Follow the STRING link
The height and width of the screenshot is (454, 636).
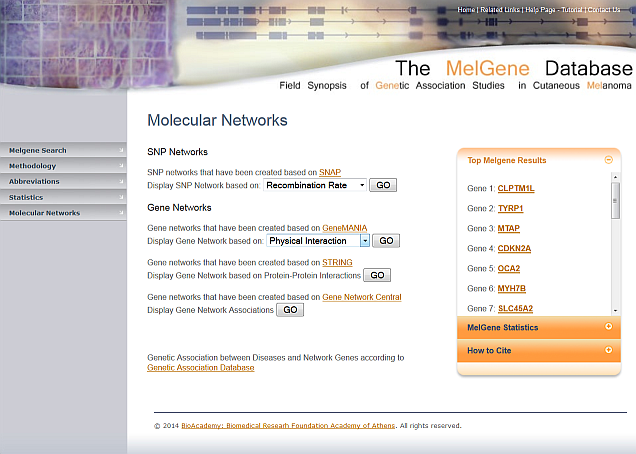[337, 263]
